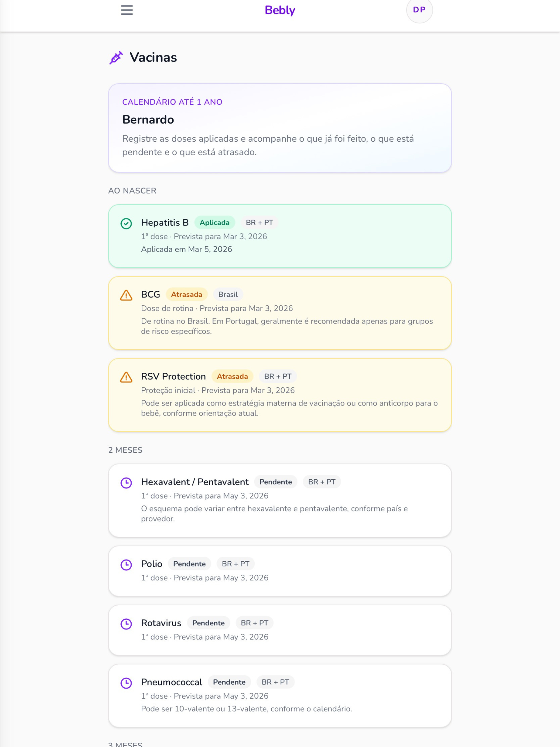Click the clock icon on Rotavirus card
The image size is (560, 747).
click(126, 624)
